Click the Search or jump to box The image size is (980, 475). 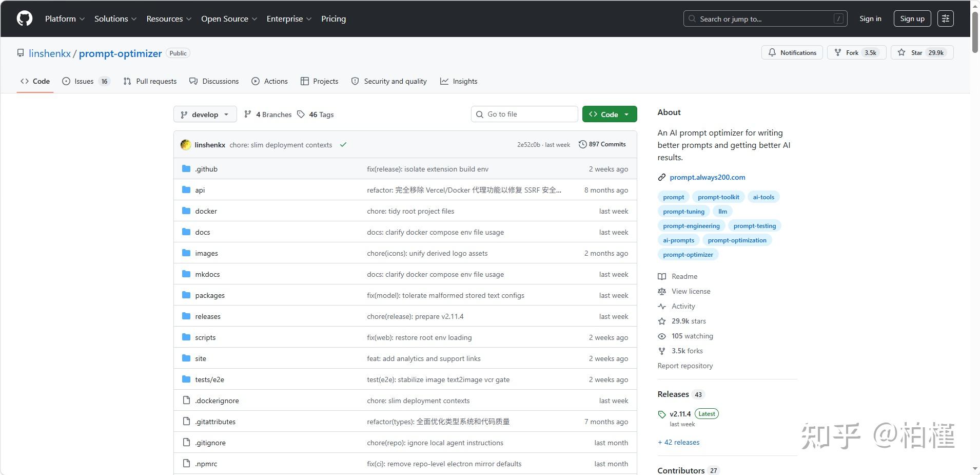coord(765,18)
